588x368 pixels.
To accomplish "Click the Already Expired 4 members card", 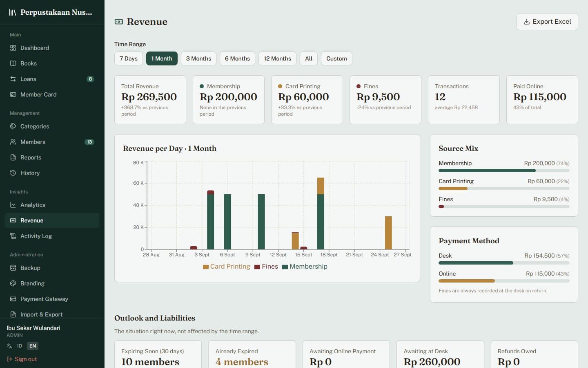I will pos(252,355).
